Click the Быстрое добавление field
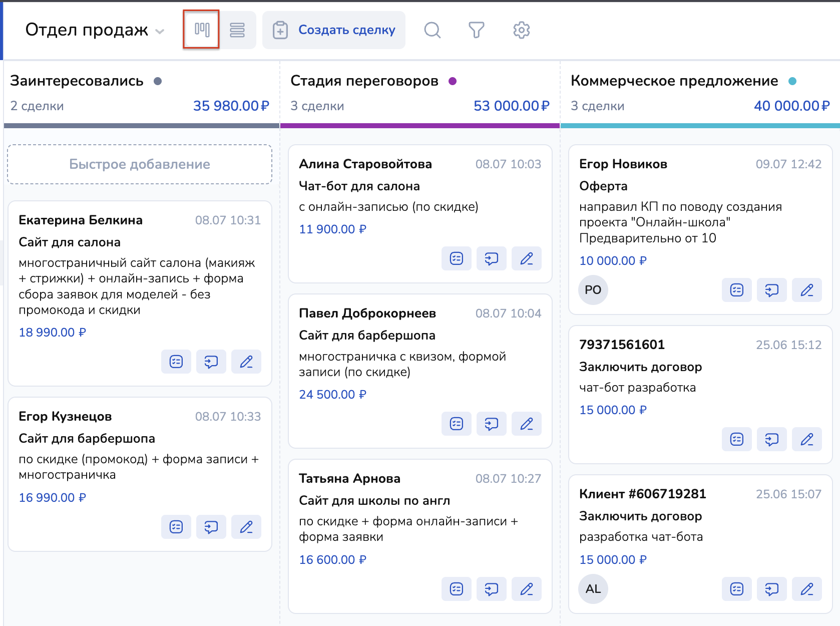This screenshot has width=840, height=626. (x=140, y=164)
